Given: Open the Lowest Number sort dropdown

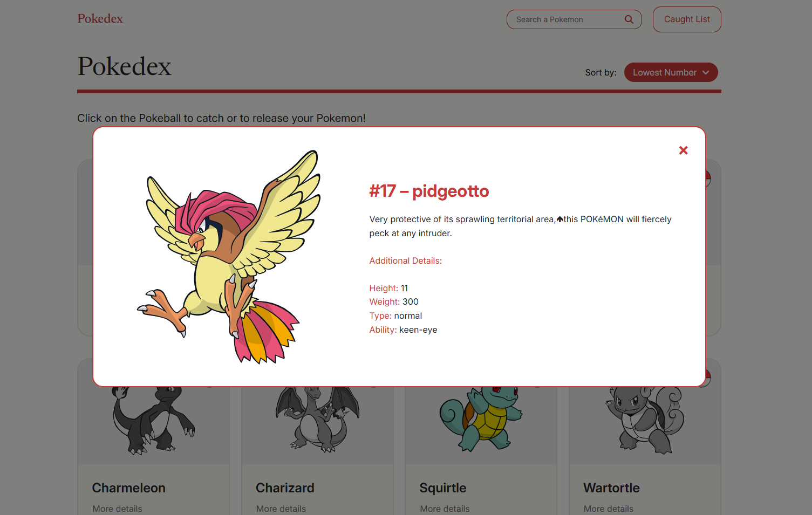Looking at the screenshot, I should [x=671, y=72].
